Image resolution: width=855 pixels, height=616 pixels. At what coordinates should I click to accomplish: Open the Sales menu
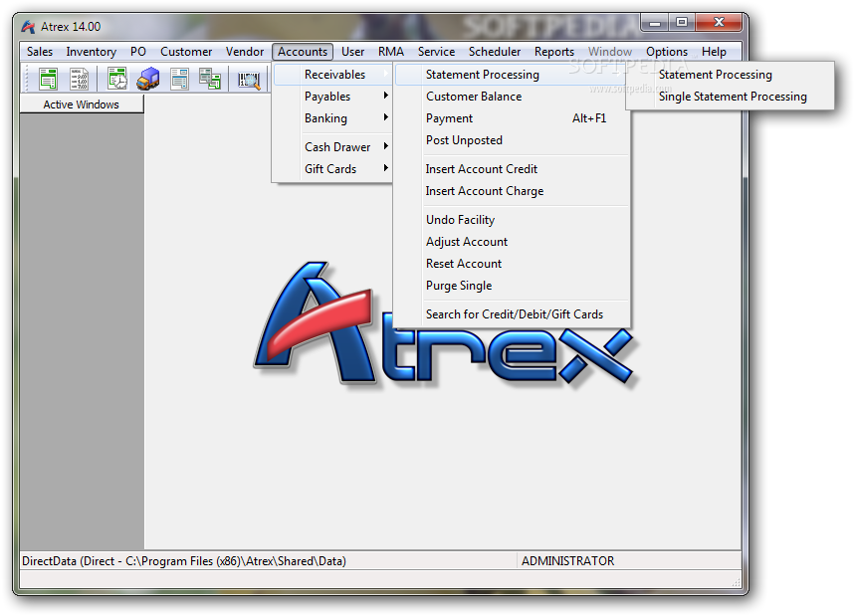40,52
